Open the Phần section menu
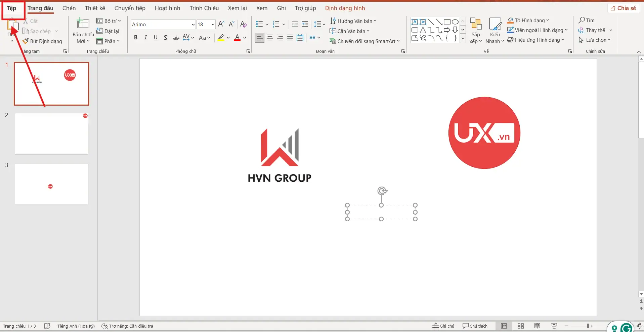The width and height of the screenshot is (644, 332). [x=108, y=41]
